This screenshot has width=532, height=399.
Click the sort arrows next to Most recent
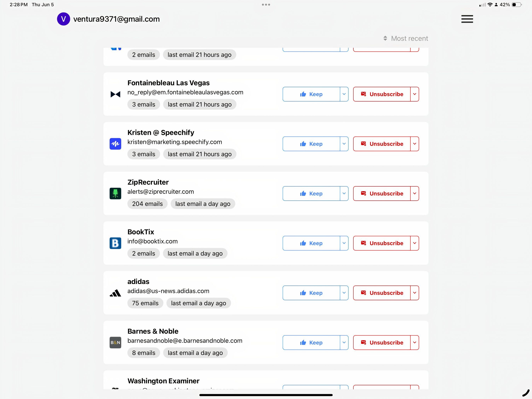point(385,38)
